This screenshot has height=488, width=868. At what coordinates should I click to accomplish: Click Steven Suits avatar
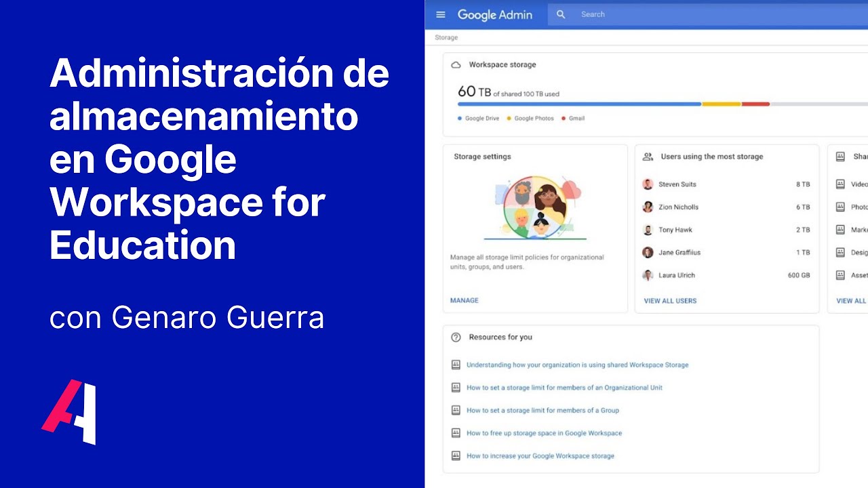648,184
